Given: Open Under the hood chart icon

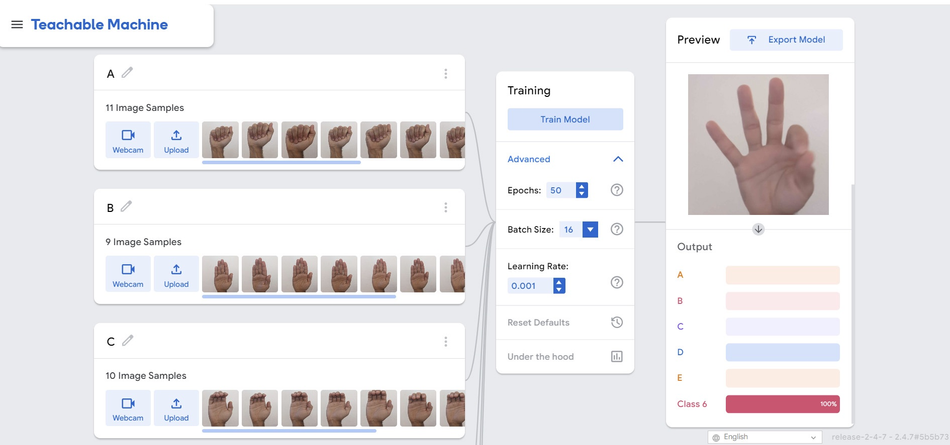Looking at the screenshot, I should (x=617, y=356).
